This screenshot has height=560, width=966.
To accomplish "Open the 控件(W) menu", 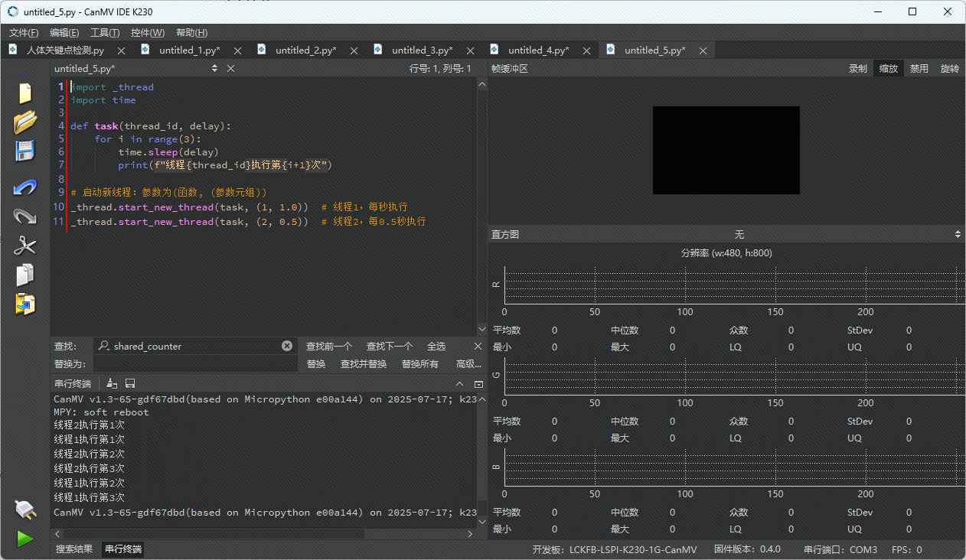I will click(148, 32).
